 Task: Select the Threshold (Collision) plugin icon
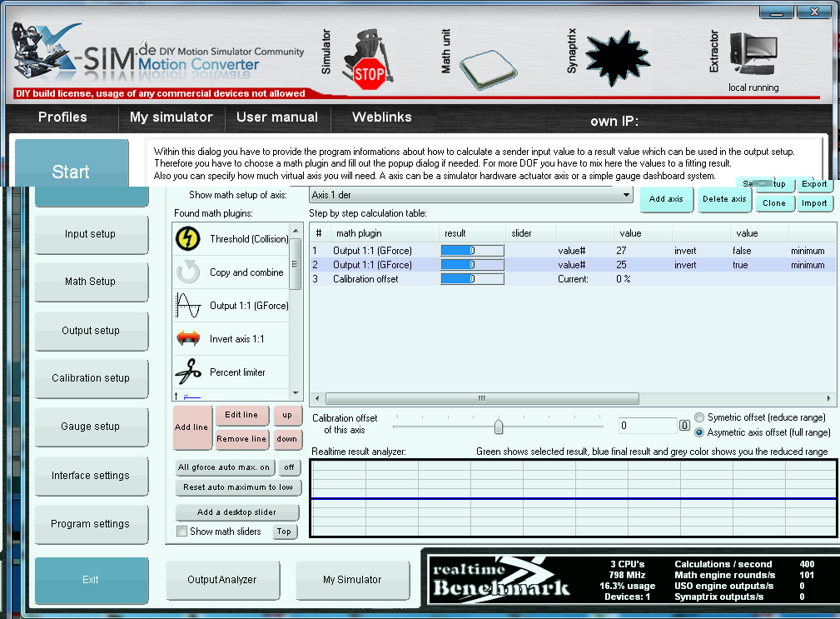pos(188,239)
